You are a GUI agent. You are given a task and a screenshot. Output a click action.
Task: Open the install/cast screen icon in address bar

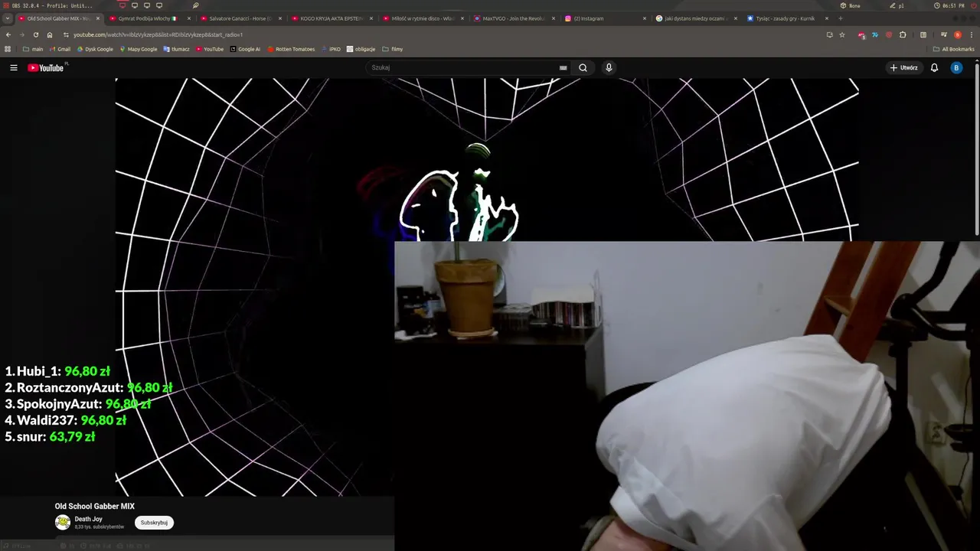coord(829,34)
